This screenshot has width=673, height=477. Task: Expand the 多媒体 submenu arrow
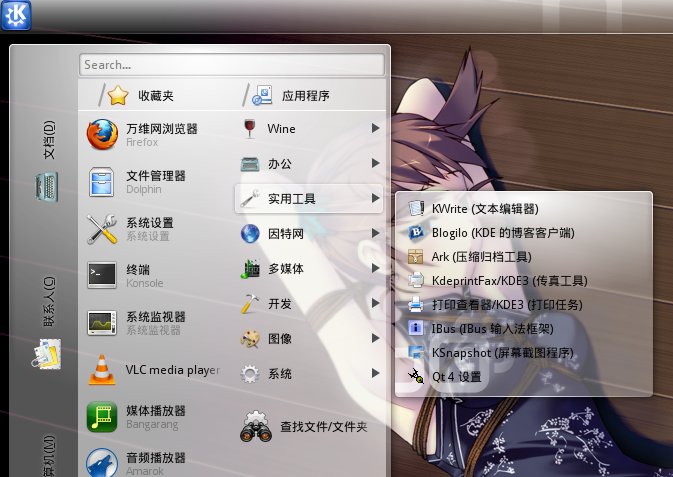point(376,268)
